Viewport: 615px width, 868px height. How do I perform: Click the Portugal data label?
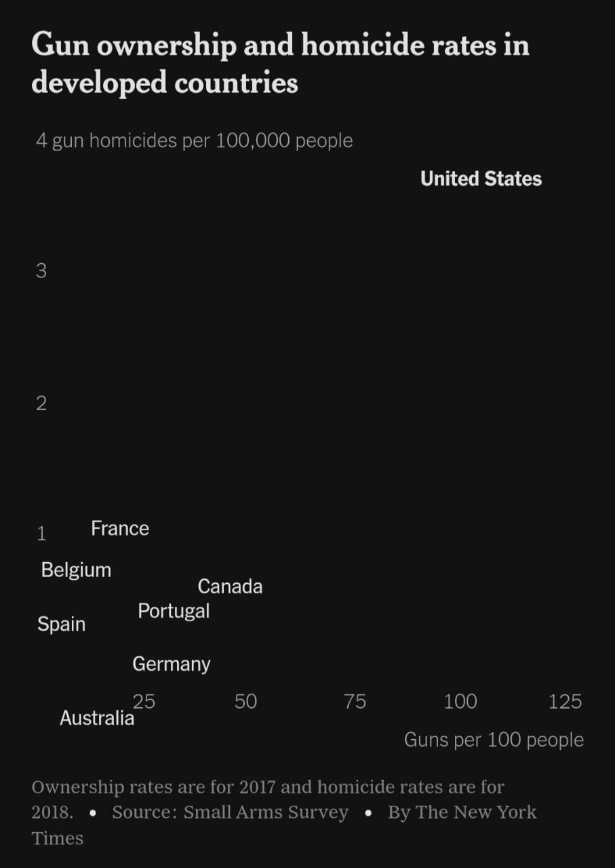pyautogui.click(x=174, y=612)
